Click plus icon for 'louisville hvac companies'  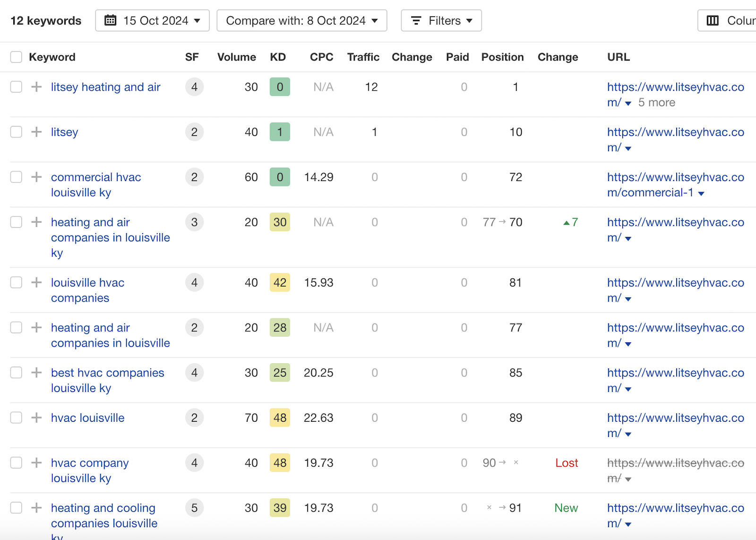[36, 282]
